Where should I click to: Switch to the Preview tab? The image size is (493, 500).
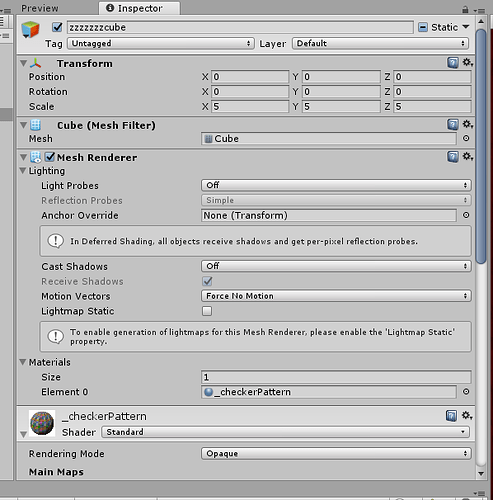tap(40, 8)
